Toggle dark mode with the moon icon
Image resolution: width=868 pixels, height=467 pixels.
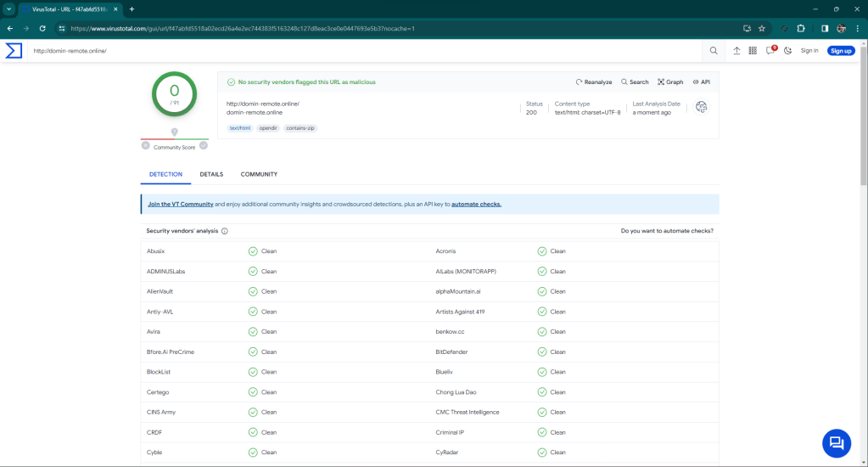788,51
